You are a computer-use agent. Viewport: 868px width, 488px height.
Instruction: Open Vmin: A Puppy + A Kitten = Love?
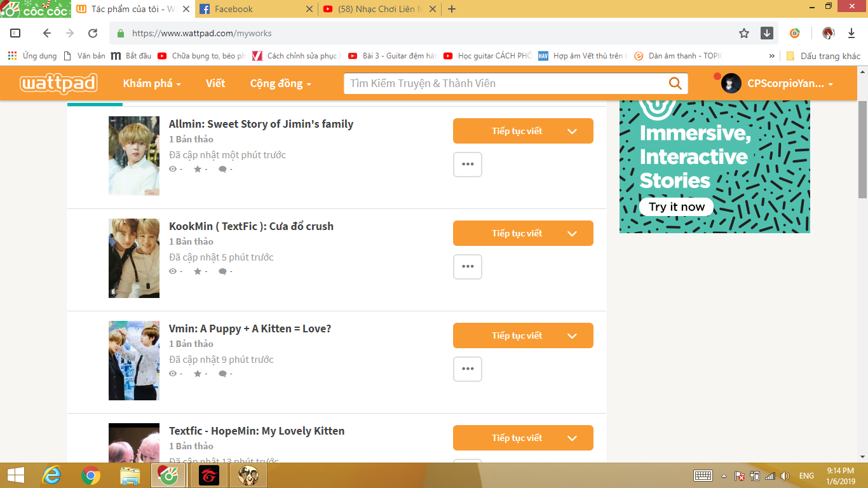pos(250,329)
